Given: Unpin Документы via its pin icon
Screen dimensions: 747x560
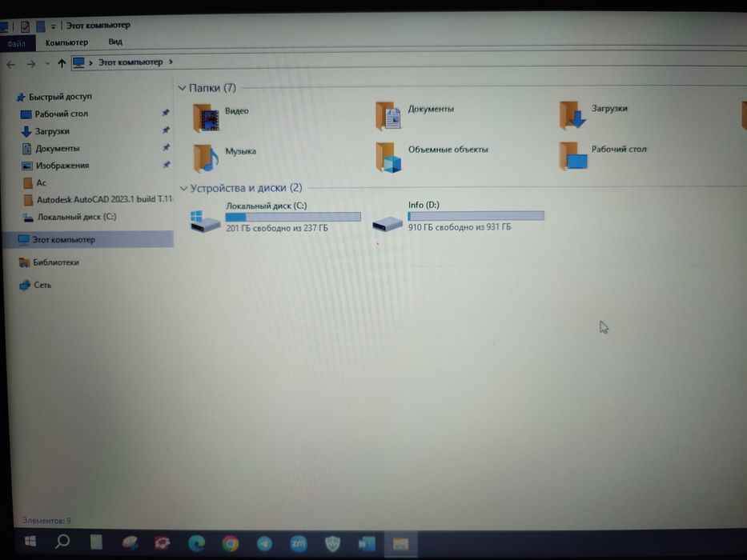Looking at the screenshot, I should coord(166,147).
